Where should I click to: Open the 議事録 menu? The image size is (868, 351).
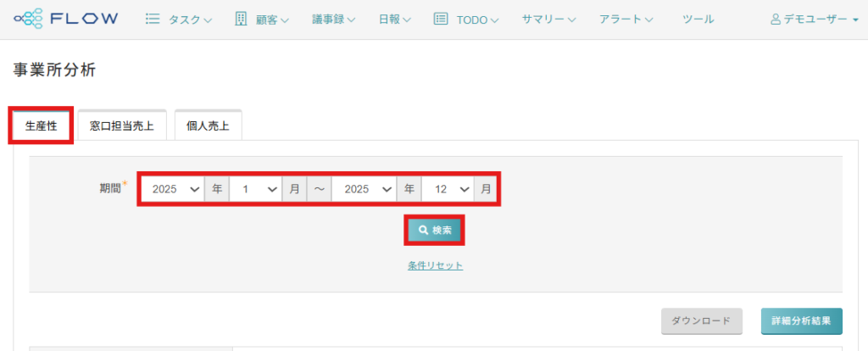333,19
